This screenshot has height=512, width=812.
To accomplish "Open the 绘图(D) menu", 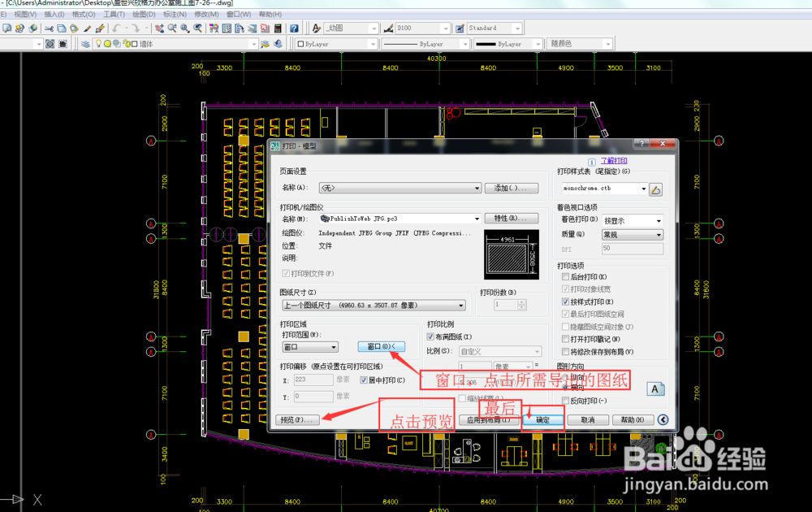I will pyautogui.click(x=144, y=15).
